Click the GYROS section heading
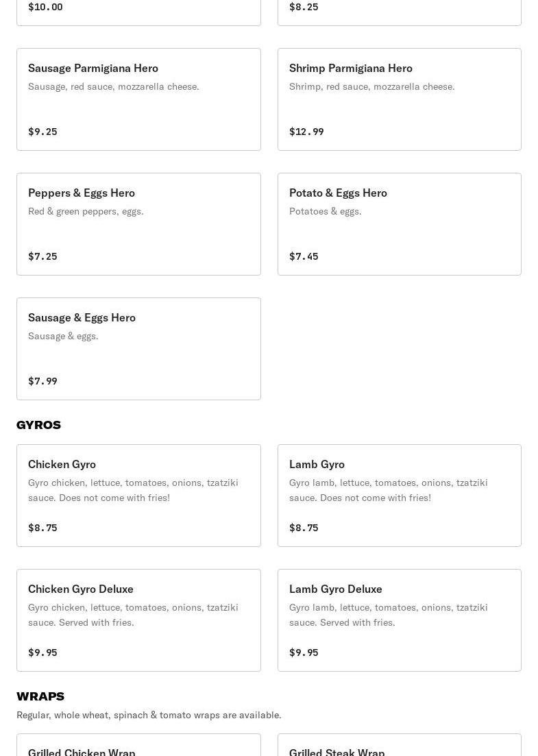The image size is (538, 756). click(38, 425)
